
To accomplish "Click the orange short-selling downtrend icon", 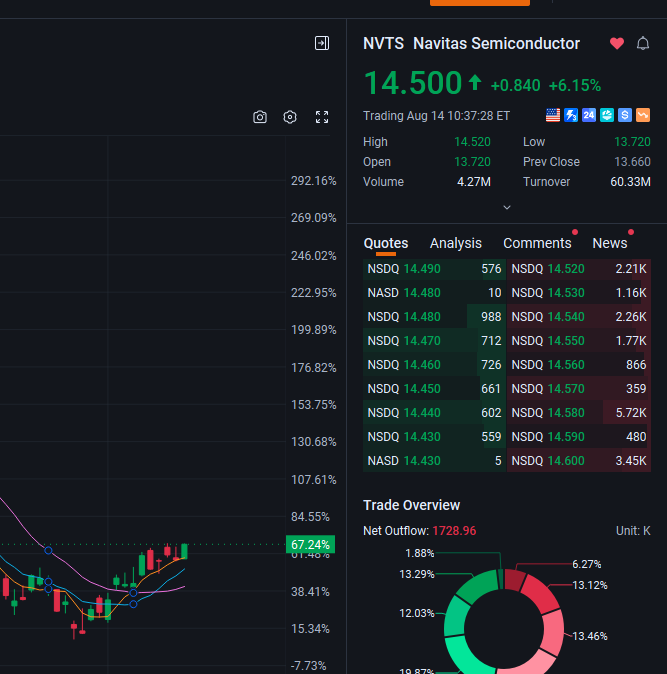I will [x=643, y=115].
